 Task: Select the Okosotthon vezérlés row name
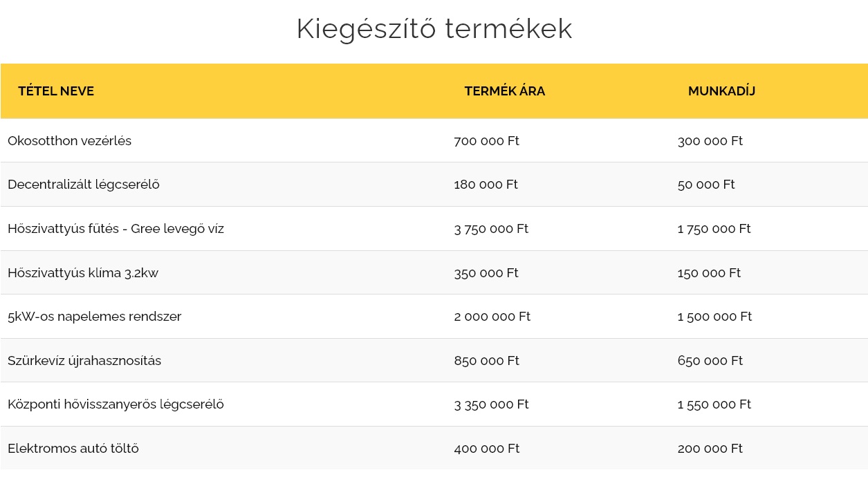[x=69, y=141]
